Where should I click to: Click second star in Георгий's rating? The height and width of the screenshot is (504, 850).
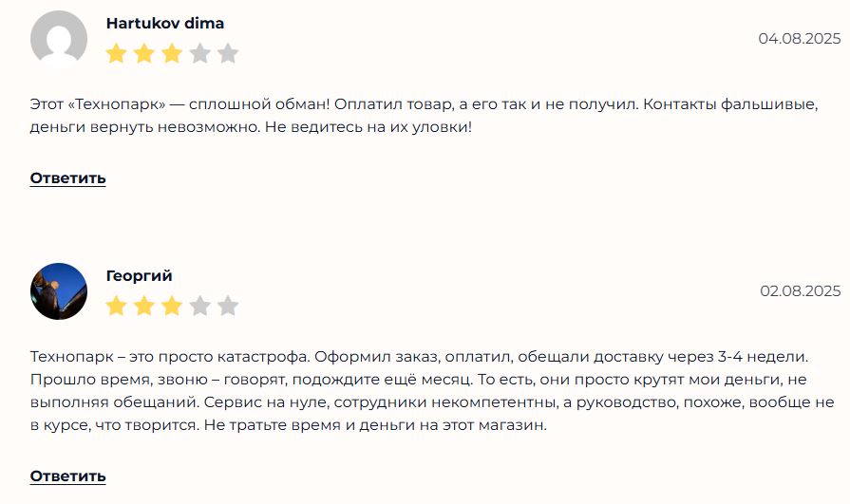point(143,306)
